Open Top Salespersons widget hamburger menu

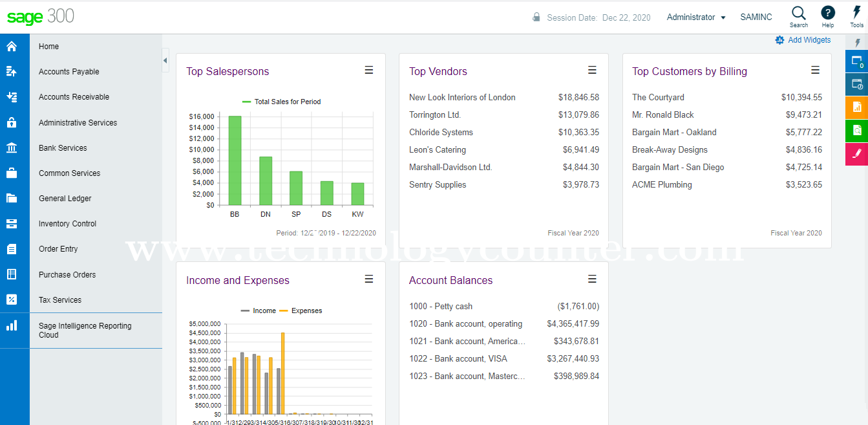point(369,70)
